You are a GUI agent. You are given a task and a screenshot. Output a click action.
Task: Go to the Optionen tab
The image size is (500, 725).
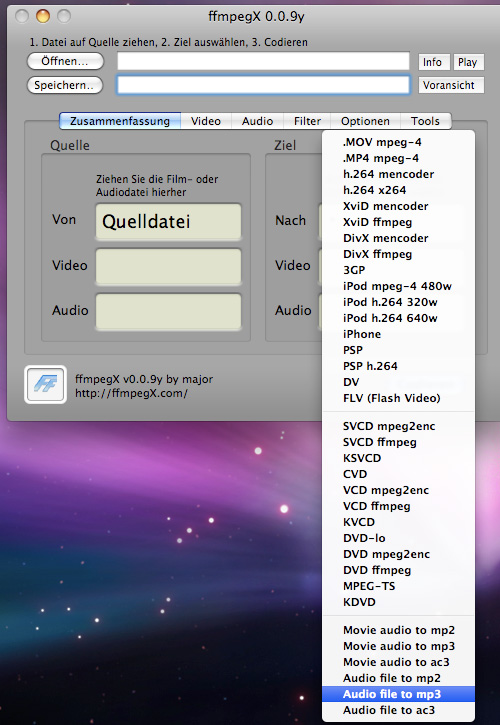[365, 121]
